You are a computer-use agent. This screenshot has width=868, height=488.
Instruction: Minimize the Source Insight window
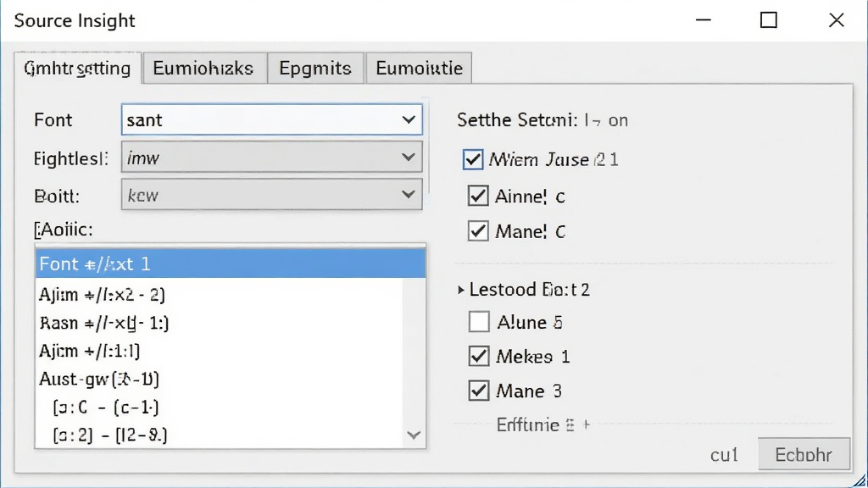[x=703, y=20]
